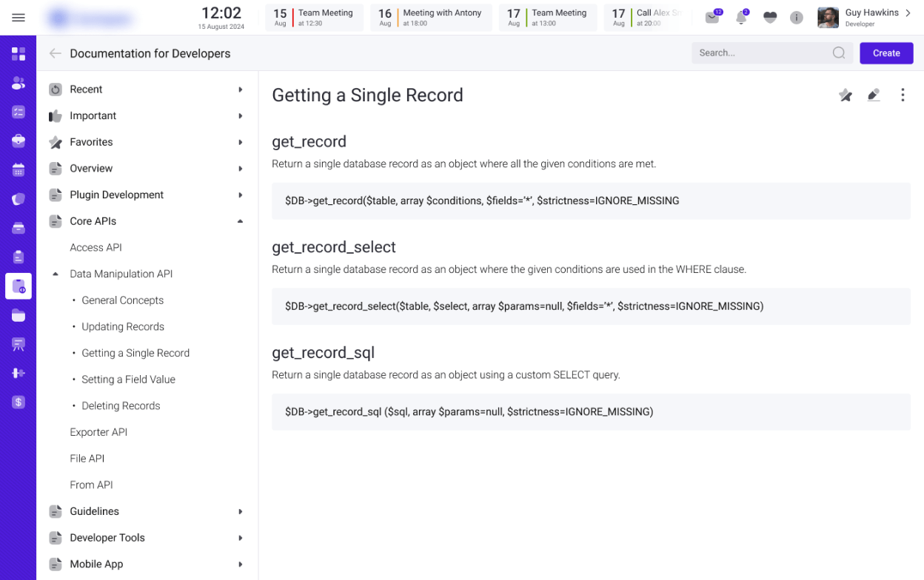Open the calendar icon in left sidebar
The height and width of the screenshot is (580, 924).
pos(19,170)
